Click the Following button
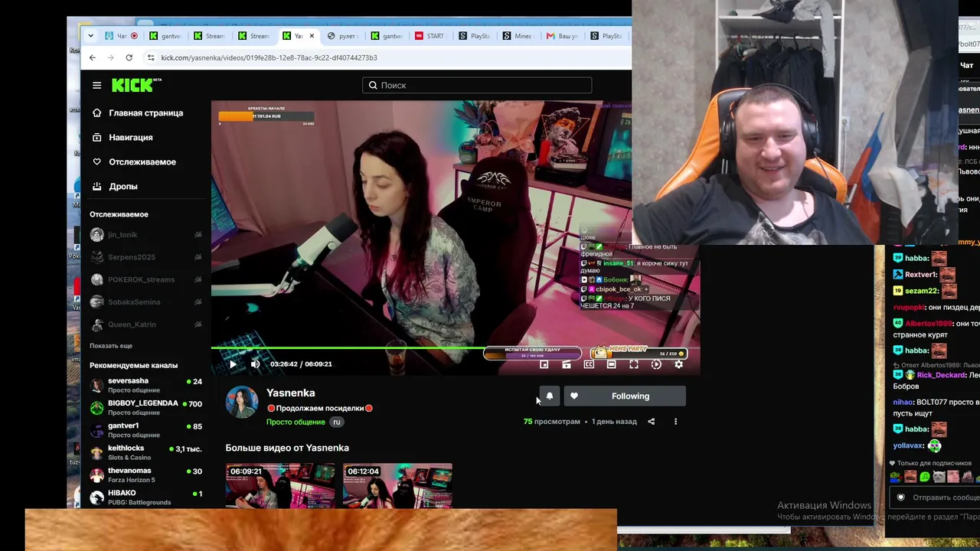Screen dimensions: 980x551 [x=625, y=396]
